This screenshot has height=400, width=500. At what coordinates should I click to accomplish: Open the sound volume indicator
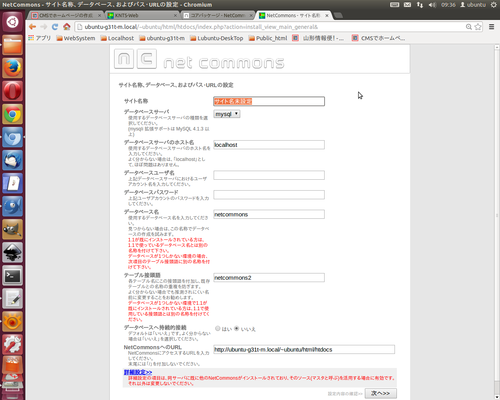(x=432, y=5)
